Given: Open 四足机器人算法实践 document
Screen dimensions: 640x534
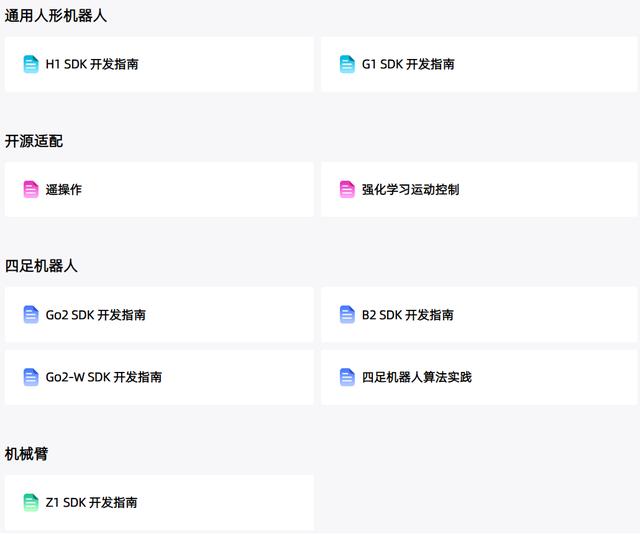Looking at the screenshot, I should (x=417, y=377).
